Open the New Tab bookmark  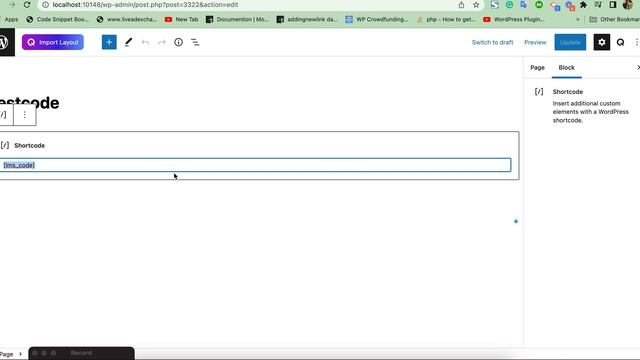point(181,19)
